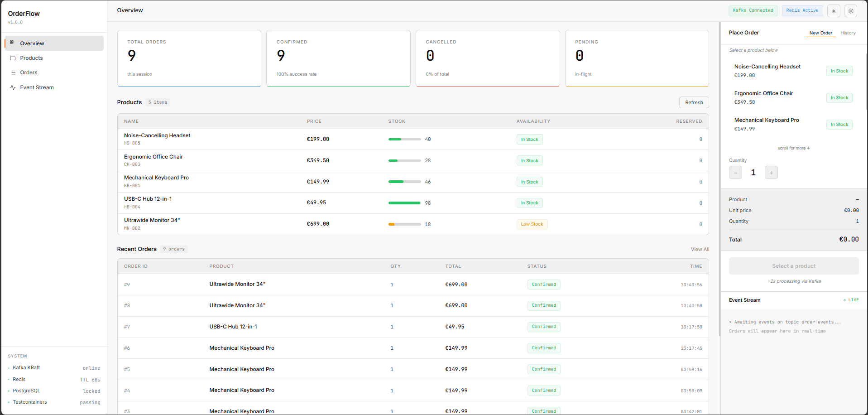Decrease quantity with the minus button
Screen dimensions: 868x415
(x=735, y=173)
